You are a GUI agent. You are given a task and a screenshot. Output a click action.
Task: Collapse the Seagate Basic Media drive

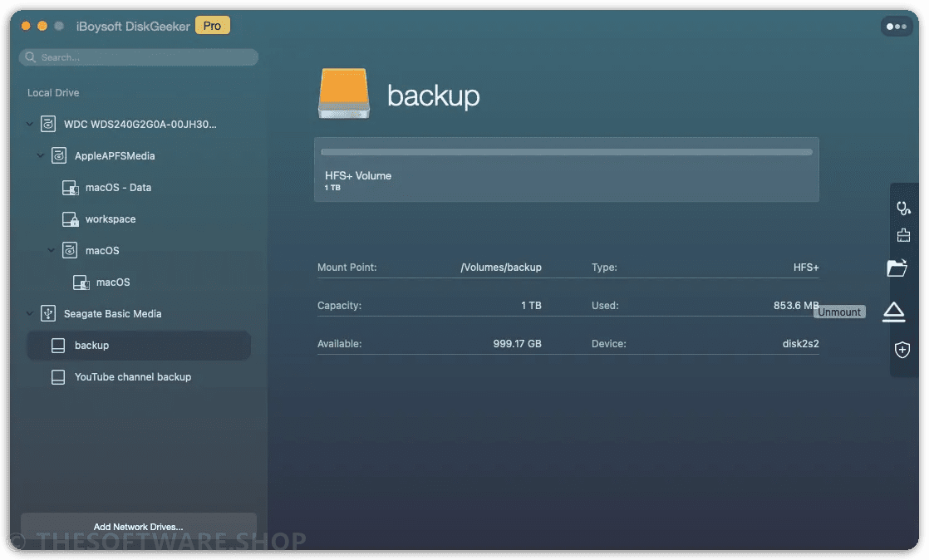click(x=29, y=313)
